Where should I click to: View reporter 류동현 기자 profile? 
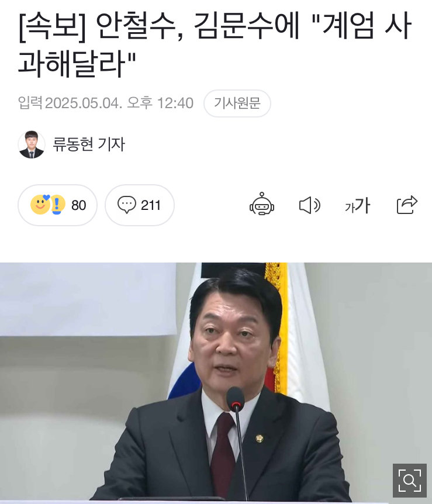pyautogui.click(x=89, y=144)
